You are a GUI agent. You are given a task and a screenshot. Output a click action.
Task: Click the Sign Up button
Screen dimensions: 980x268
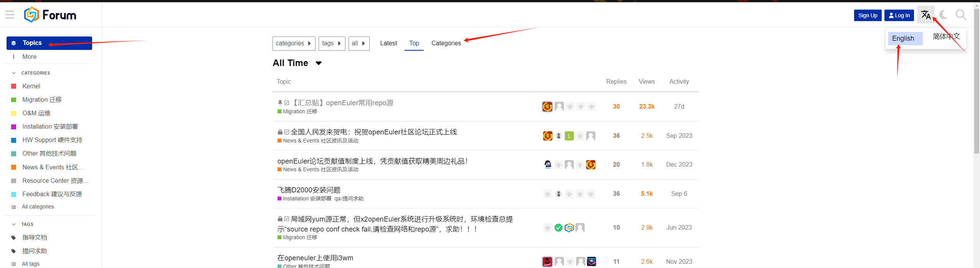pyautogui.click(x=868, y=15)
